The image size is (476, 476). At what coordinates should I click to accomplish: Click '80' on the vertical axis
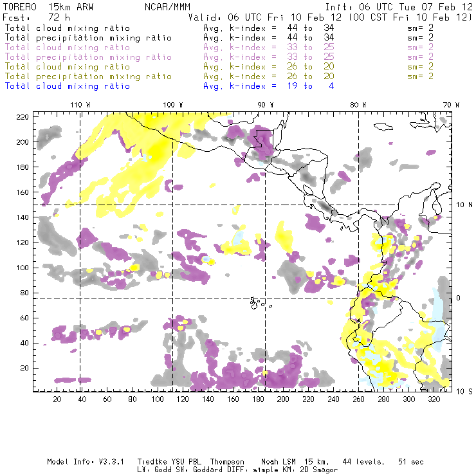pos(24,293)
